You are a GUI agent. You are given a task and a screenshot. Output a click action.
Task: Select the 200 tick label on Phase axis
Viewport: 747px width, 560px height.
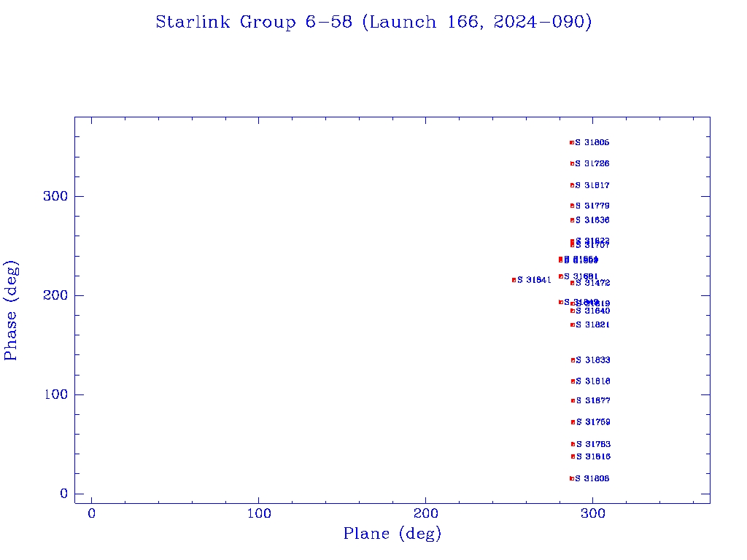(55, 295)
